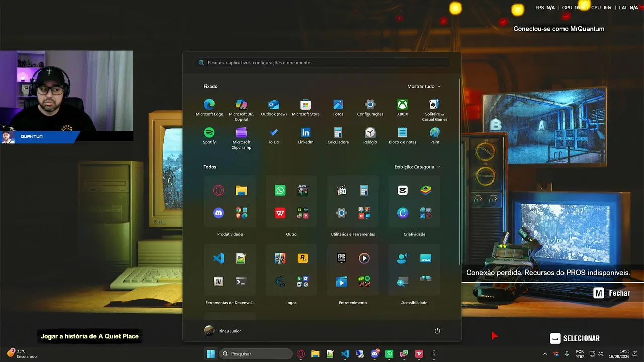
Task: Open VS Code in Ferramentas de Desenvolvimento group
Action: (x=218, y=258)
